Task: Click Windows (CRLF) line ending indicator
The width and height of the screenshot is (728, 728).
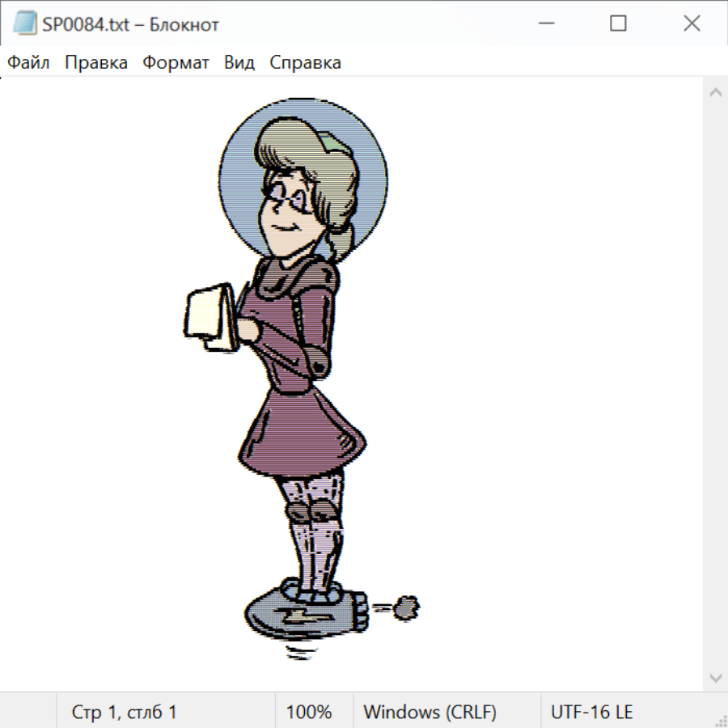Action: [x=430, y=712]
